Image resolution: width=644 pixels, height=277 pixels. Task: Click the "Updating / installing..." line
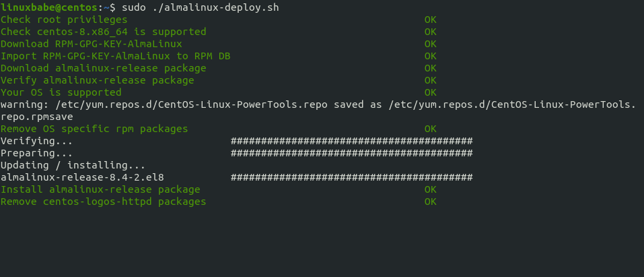(x=73, y=165)
